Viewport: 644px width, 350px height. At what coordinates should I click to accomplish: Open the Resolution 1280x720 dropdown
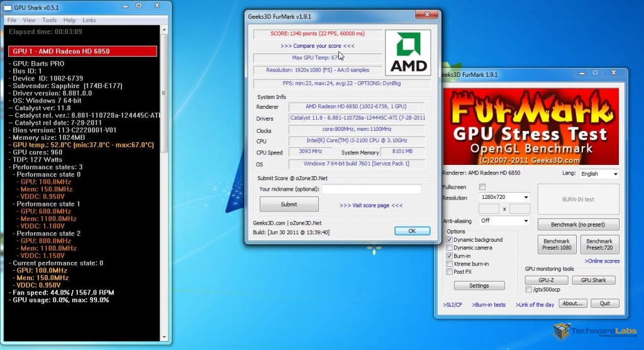click(504, 197)
